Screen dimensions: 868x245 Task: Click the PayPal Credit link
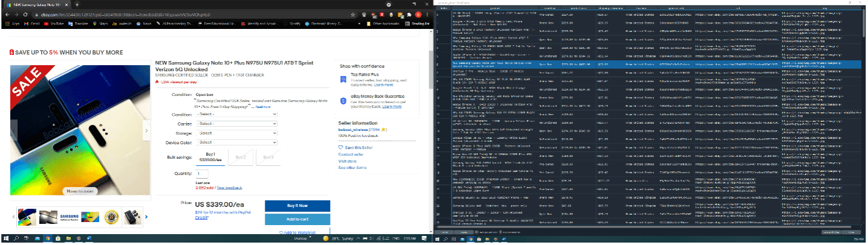201,217
